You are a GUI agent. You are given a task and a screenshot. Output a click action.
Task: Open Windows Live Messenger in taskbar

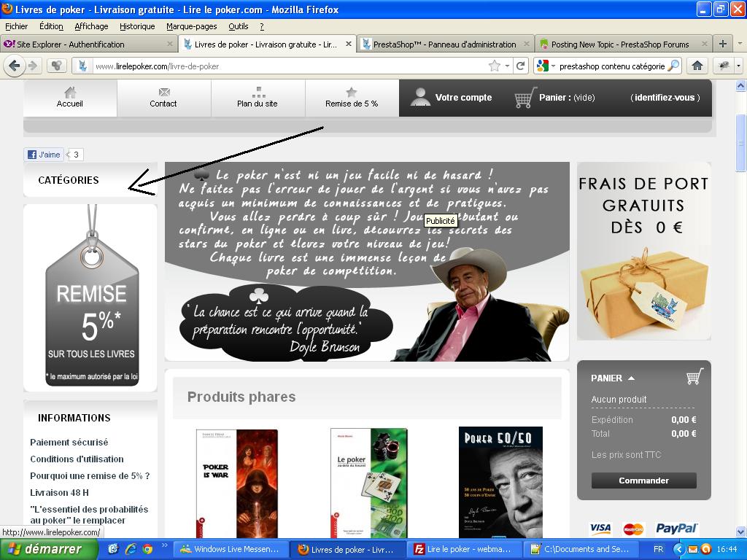coord(231,549)
